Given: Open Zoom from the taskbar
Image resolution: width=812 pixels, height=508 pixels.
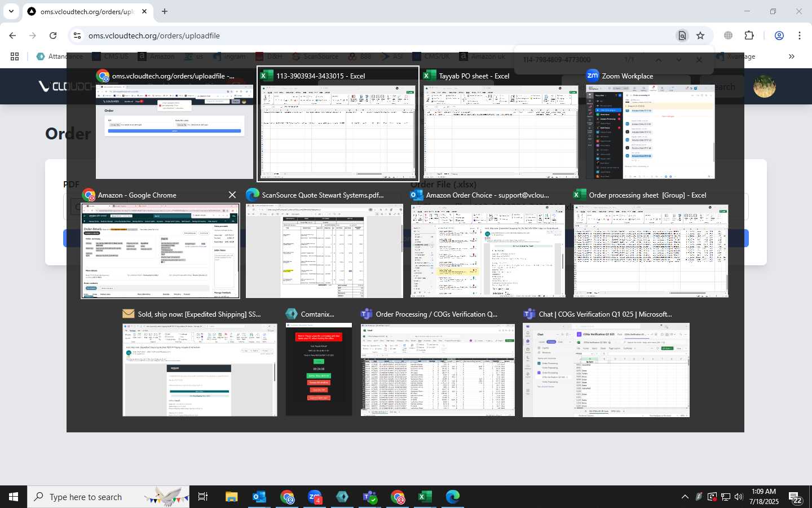Looking at the screenshot, I should click(315, 497).
